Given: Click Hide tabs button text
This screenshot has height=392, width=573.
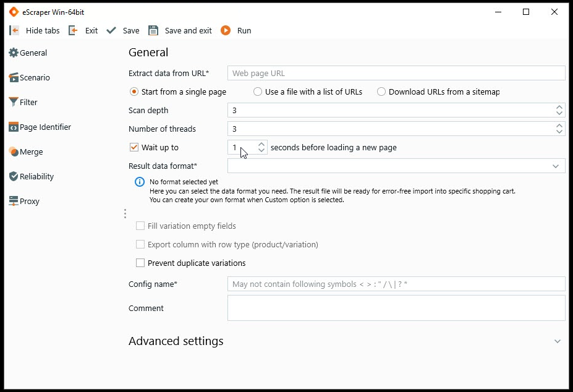Looking at the screenshot, I should 43,31.
